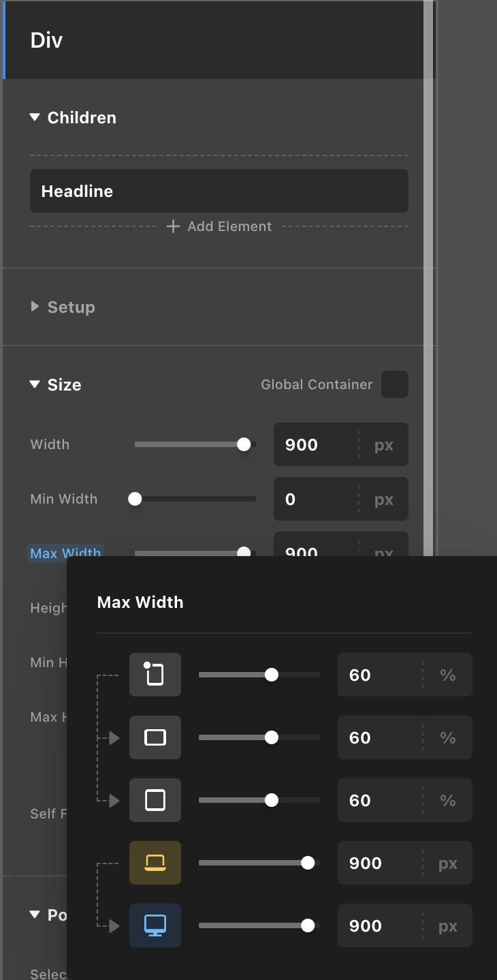
Task: Open the desktop Max Width px unit
Action: (x=447, y=925)
